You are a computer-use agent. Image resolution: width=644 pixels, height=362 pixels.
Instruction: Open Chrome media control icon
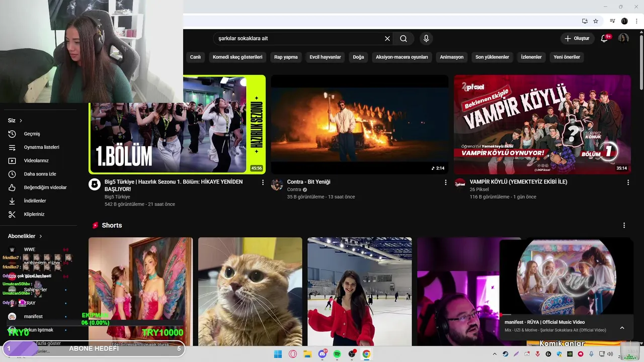(612, 21)
